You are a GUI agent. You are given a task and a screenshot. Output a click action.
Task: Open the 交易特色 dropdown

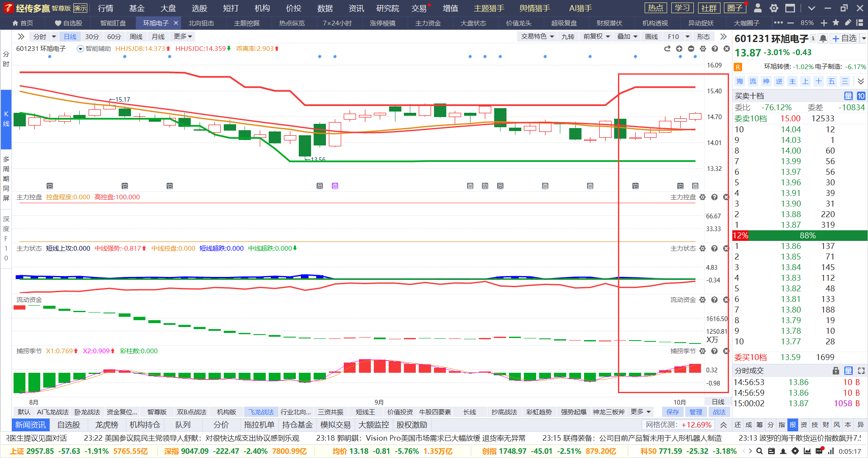click(537, 37)
